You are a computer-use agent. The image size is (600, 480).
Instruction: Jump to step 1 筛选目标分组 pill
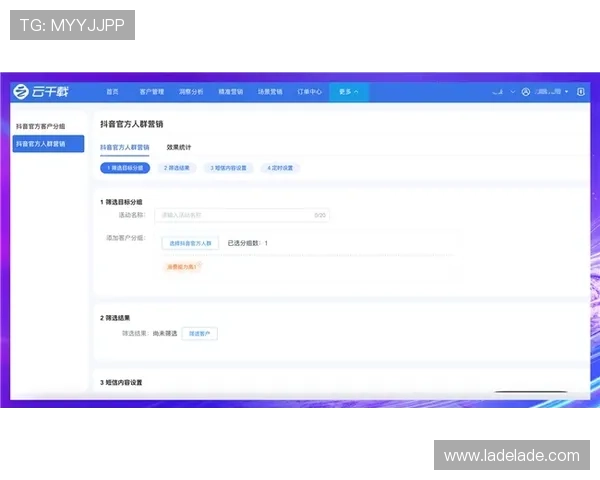[125, 168]
